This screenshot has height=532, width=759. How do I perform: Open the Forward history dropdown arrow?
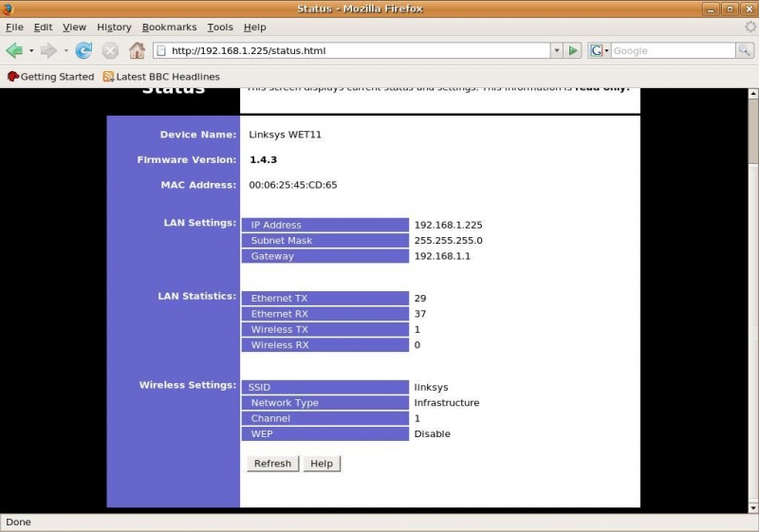pos(65,50)
